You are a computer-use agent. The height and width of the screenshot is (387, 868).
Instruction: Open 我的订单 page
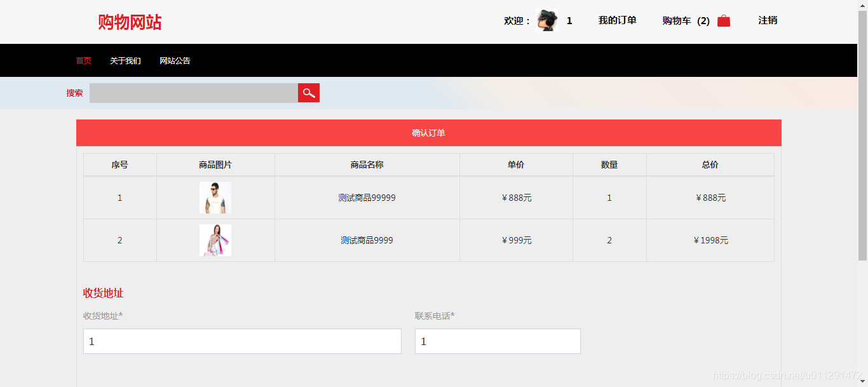coord(617,20)
